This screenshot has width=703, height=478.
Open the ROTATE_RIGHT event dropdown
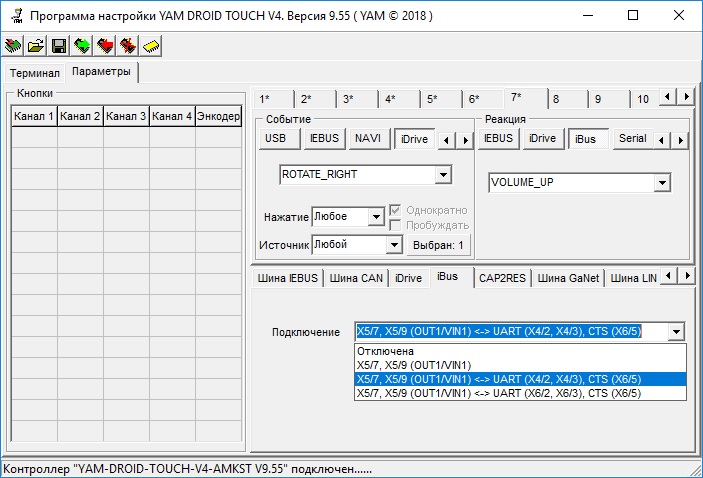click(x=443, y=175)
